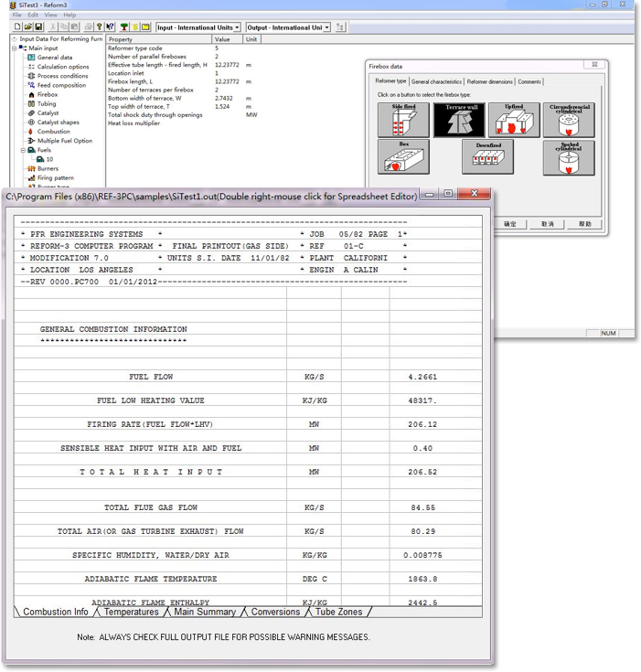Open the Input - International Units dropdown
This screenshot has height=672, width=641.
(x=198, y=27)
